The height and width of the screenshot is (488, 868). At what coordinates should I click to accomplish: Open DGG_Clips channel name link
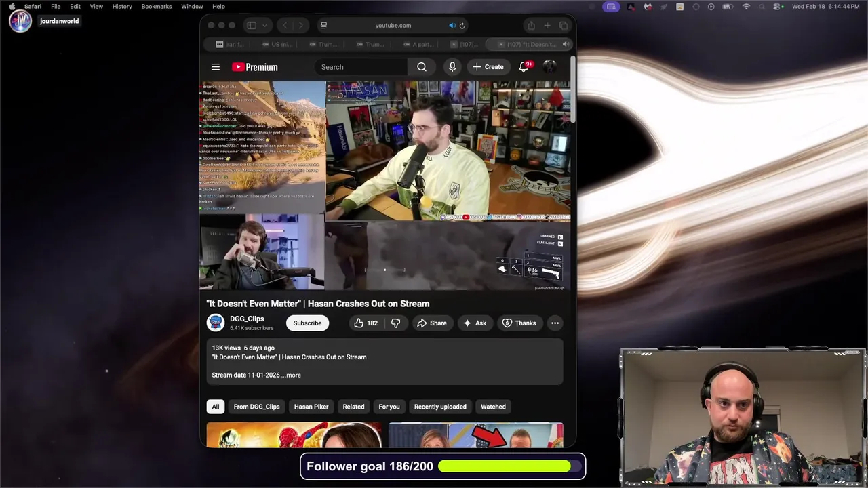247,319
